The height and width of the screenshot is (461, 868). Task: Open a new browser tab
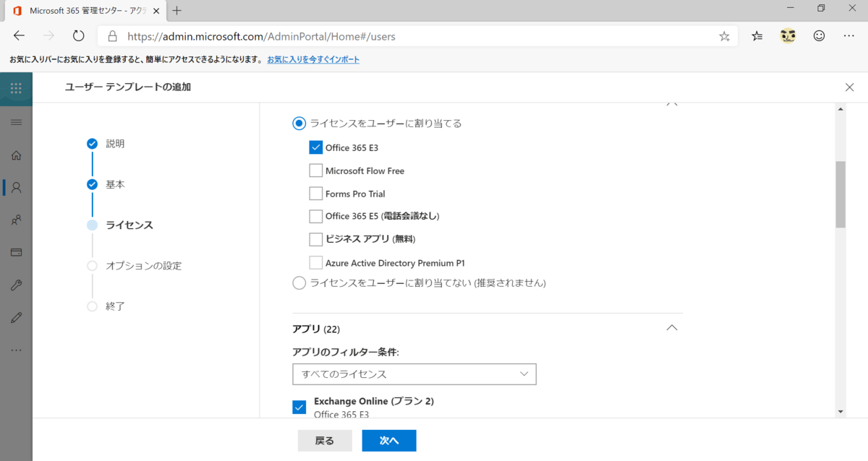177,10
